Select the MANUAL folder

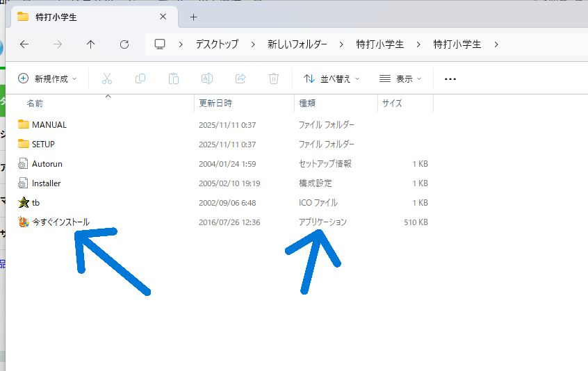point(49,125)
